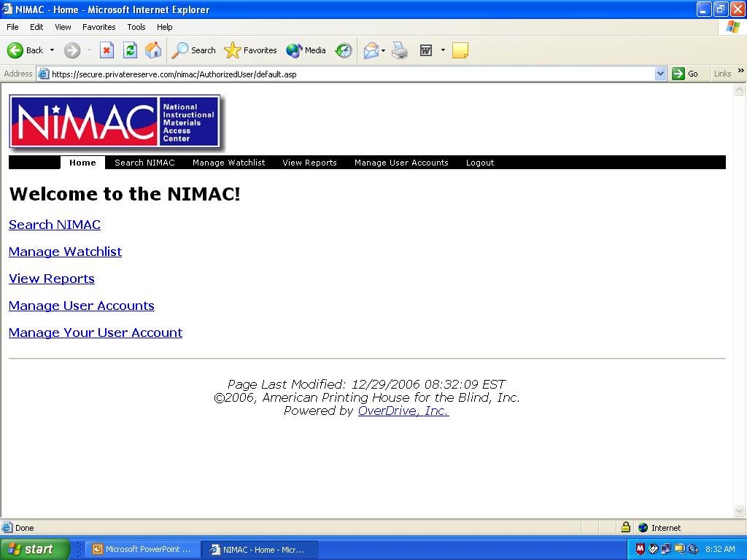Expand the Edit with Word dropdown arrow

point(443,50)
